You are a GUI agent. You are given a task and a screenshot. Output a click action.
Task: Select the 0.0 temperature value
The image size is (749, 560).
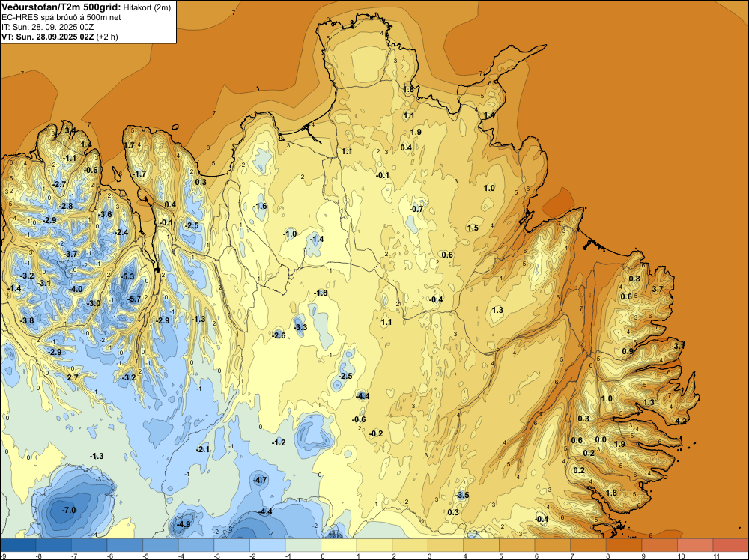[x=601, y=440]
